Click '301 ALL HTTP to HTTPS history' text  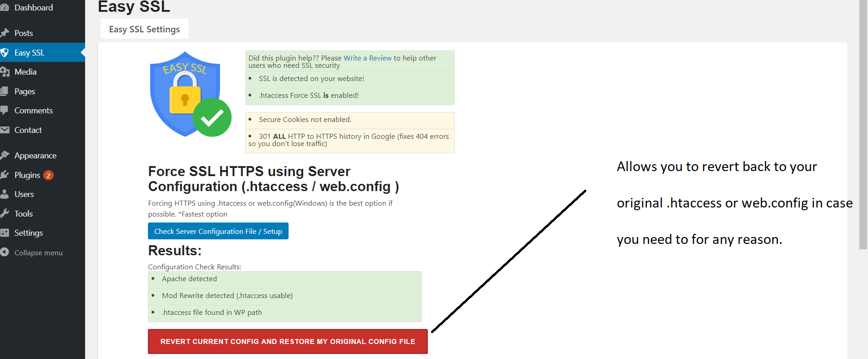pos(349,140)
